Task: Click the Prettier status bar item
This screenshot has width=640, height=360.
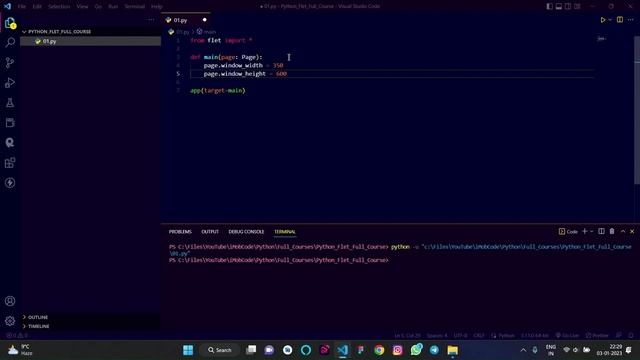Action: tap(597, 336)
